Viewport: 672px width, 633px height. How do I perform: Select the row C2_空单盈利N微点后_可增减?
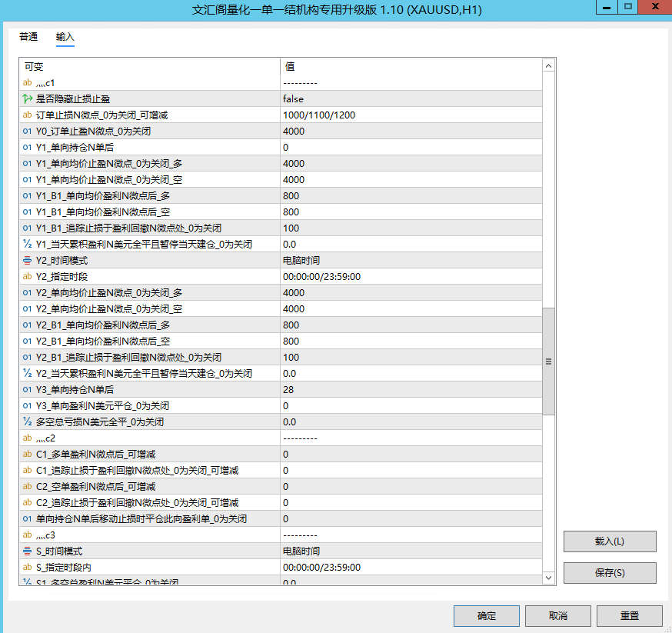point(281,486)
